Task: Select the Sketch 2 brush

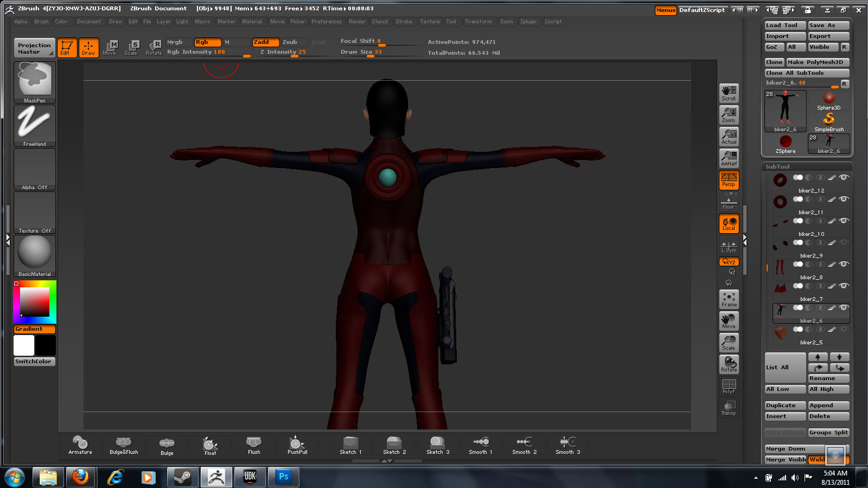Action: click(394, 445)
